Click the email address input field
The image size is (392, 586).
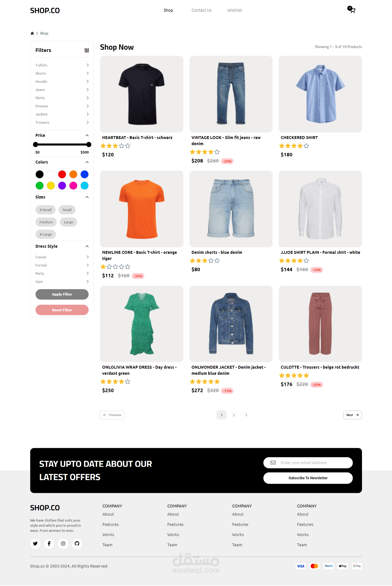[x=308, y=463]
